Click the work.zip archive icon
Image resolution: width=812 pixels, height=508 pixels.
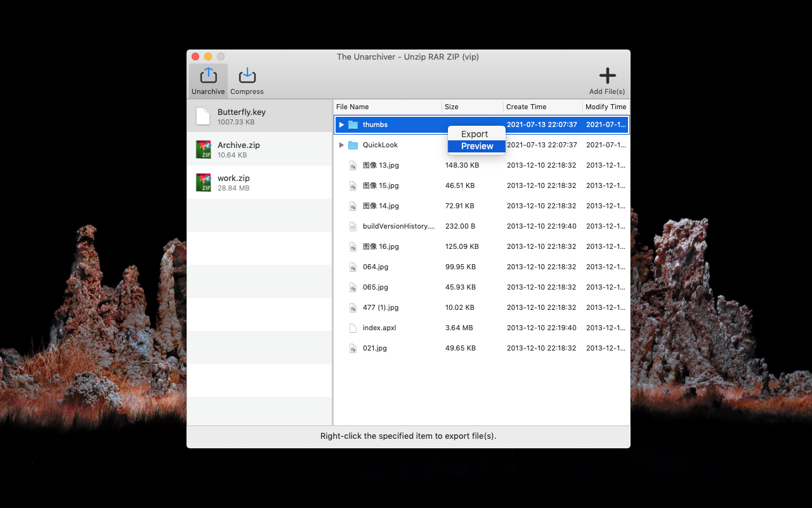click(x=203, y=182)
